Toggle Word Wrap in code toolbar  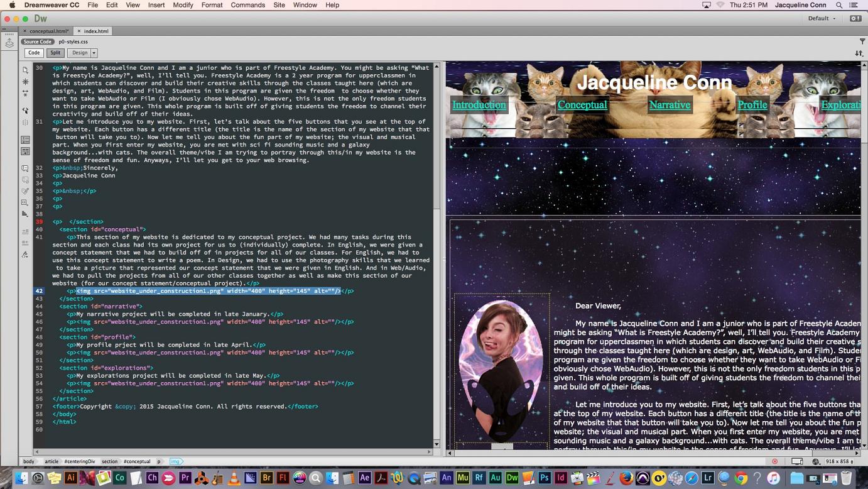(x=25, y=151)
